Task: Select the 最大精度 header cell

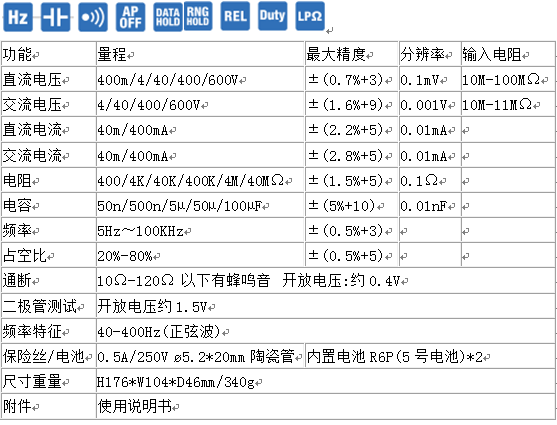Action: pos(351,54)
